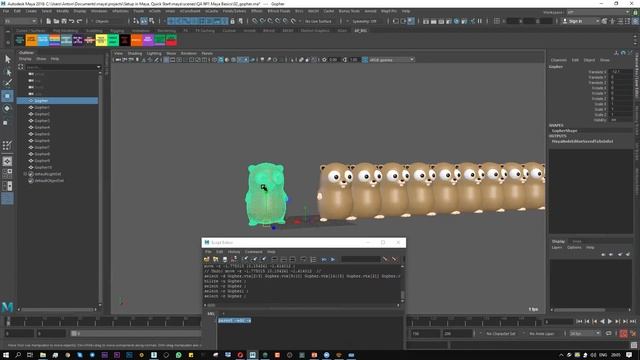Viewport: 640px width, 360px height.
Task: Open the File menu in Maya menu bar
Action: click(x=6, y=11)
